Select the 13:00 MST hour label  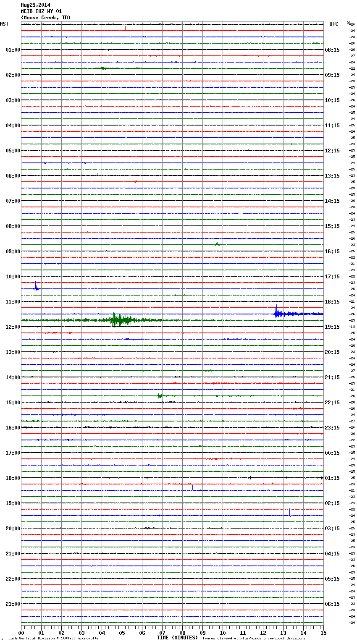pyautogui.click(x=13, y=352)
